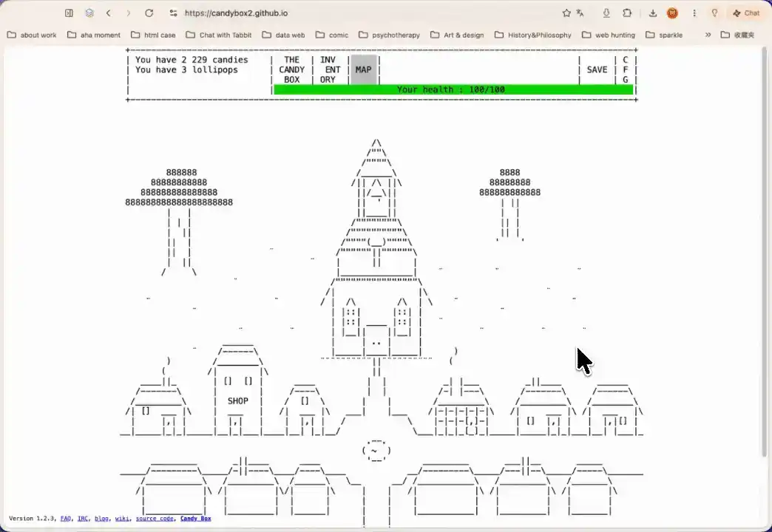The image size is (772, 532).
Task: Open the extensions puzzle icon
Action: (x=627, y=13)
